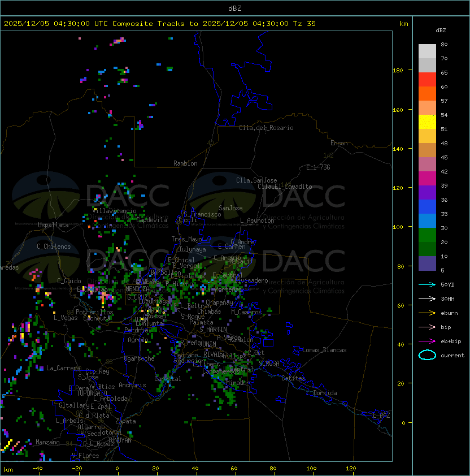Pick the light orange 54-57 dBZ swatch

[427, 108]
